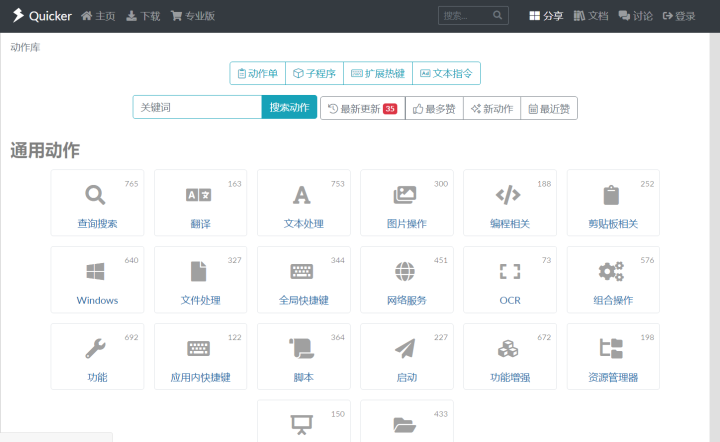Open the 剪贴板相关 clipboard icon
The image size is (720, 442).
[611, 195]
